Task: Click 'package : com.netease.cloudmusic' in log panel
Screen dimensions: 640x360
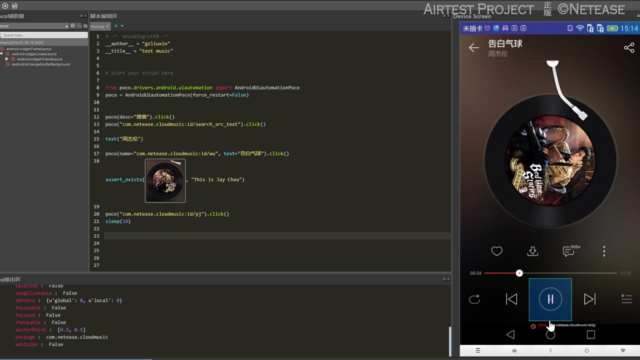Action: 62,337
